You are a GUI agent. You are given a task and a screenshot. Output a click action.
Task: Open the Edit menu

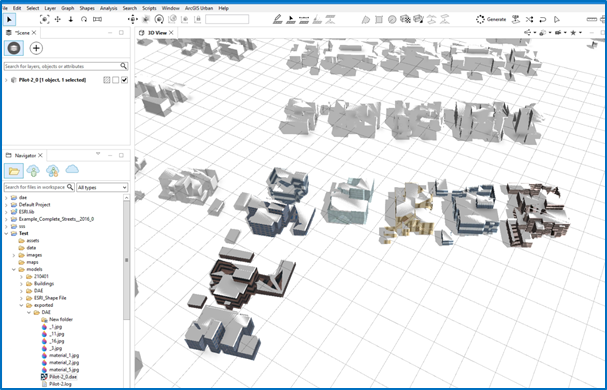[x=17, y=8]
